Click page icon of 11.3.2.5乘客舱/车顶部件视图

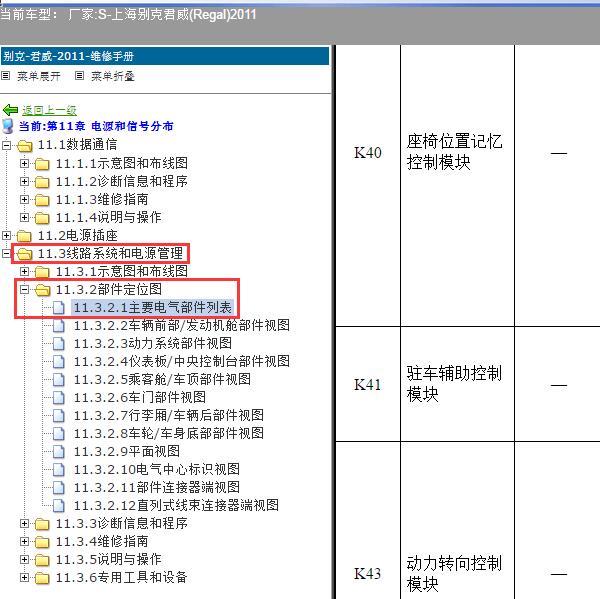[x=59, y=380]
